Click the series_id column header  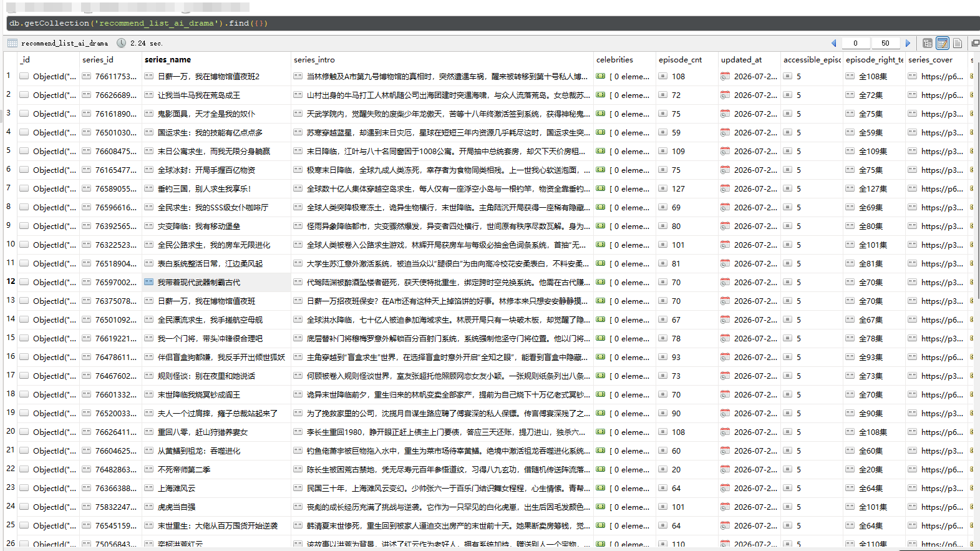tap(110, 60)
